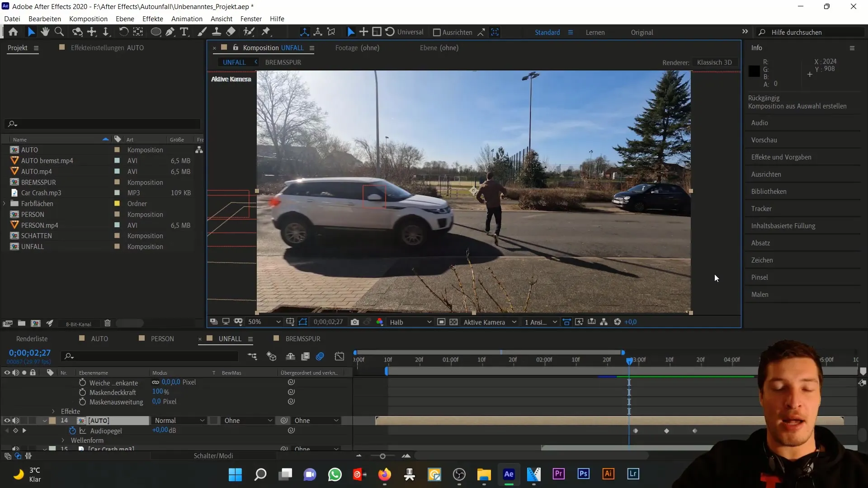Toggle mute on Car Crash.mp3 layer

pyautogui.click(x=15, y=449)
